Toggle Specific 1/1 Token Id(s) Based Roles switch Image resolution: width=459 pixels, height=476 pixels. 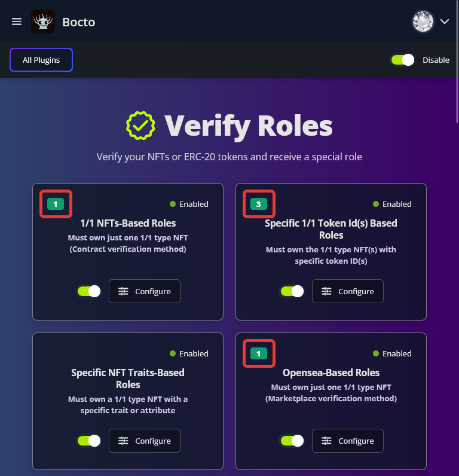tap(292, 291)
